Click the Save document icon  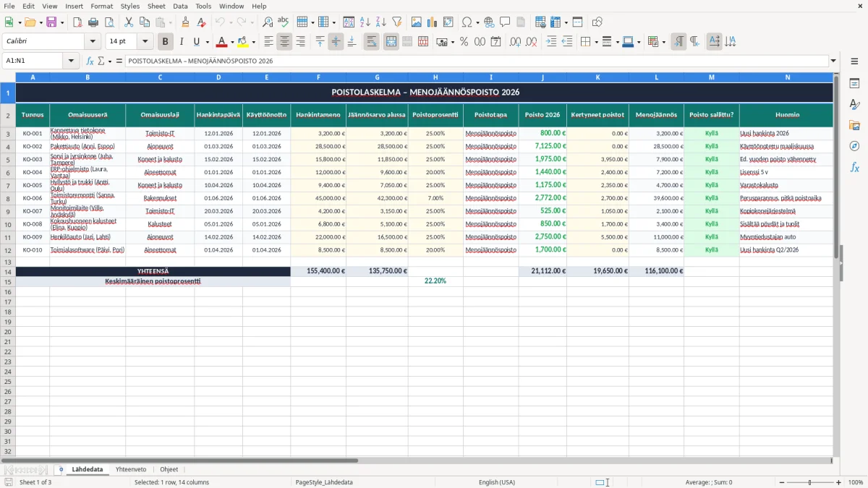coord(51,22)
